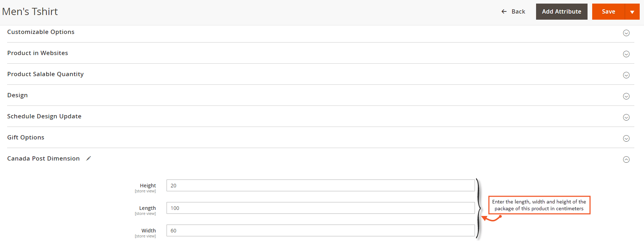Open the Save button dropdown arrow
Viewport: 644px width, 241px height.
pos(632,12)
